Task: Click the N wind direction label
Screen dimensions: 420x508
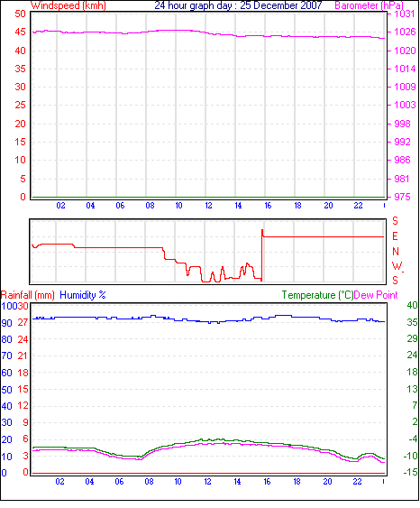Action: [x=396, y=252]
